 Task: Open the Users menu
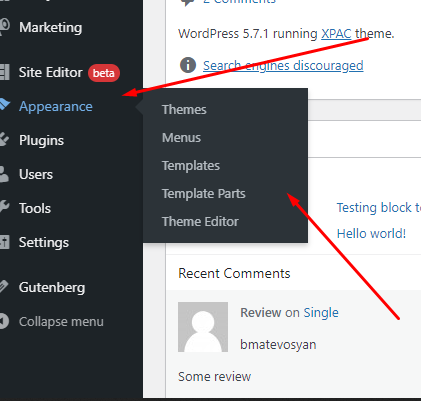36,174
